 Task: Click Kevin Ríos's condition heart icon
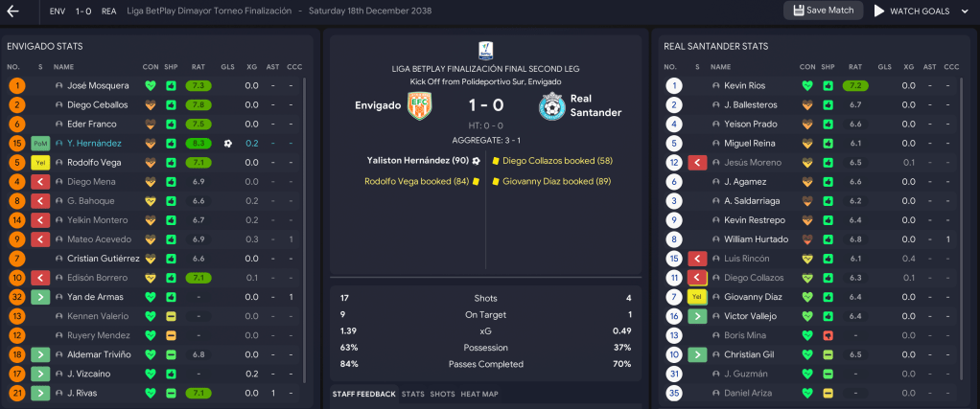coord(807,85)
